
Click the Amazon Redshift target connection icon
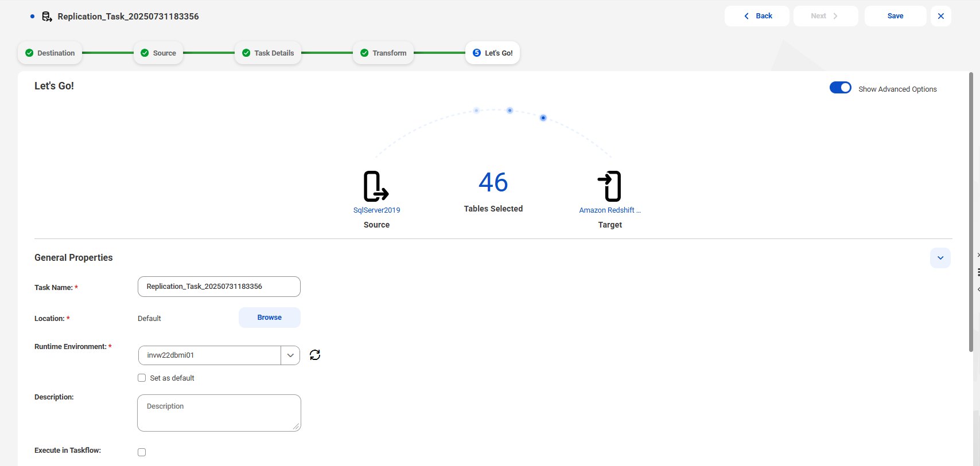pos(609,186)
